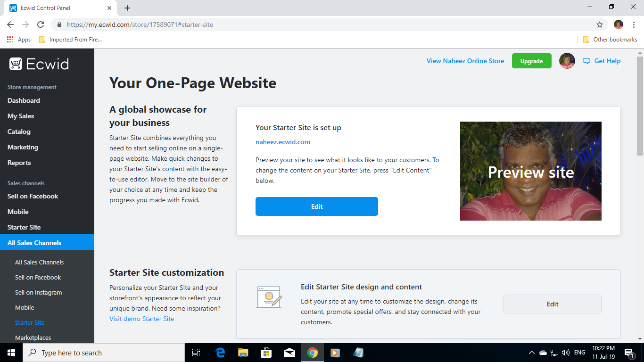Image resolution: width=644 pixels, height=362 pixels.
Task: Select Sell on Facebook submenu item
Action: click(38, 277)
